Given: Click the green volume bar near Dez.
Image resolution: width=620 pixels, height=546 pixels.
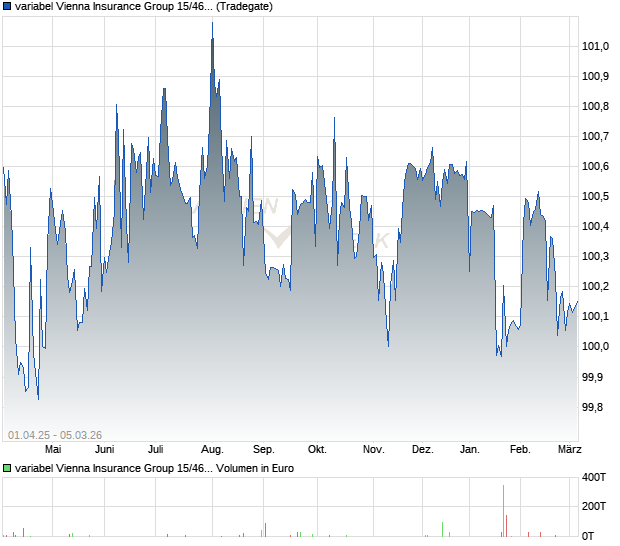Looking at the screenshot, I should pos(442,529).
